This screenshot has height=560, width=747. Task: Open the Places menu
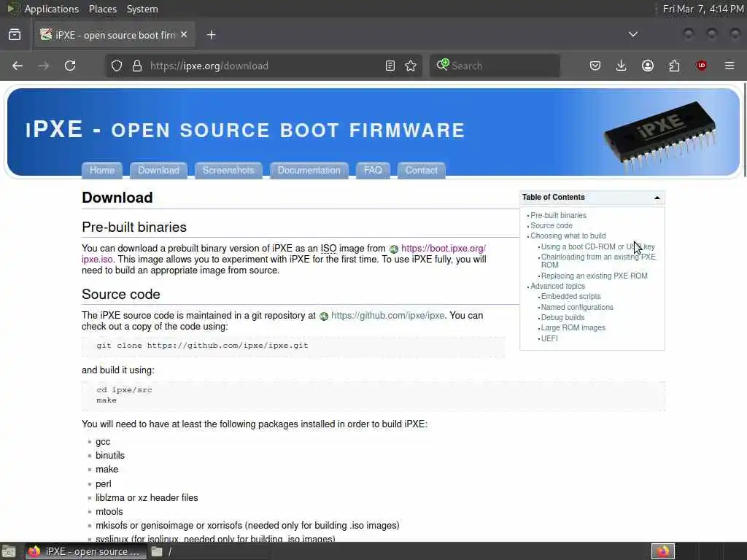click(102, 9)
